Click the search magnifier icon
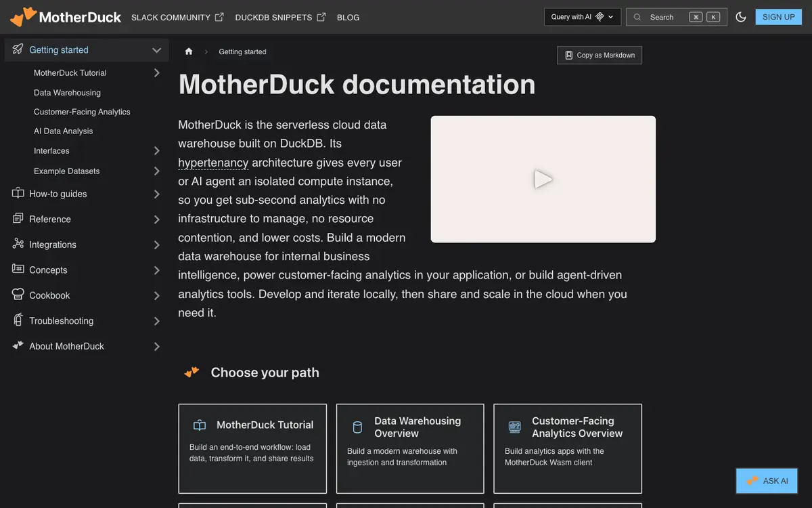The image size is (812, 508). tap(637, 17)
